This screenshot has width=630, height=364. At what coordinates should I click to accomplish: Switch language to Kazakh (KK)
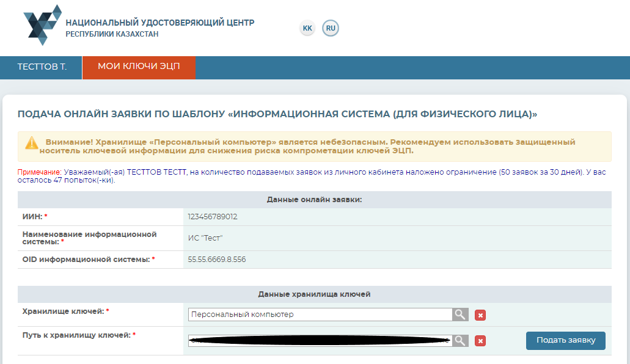pos(307,28)
